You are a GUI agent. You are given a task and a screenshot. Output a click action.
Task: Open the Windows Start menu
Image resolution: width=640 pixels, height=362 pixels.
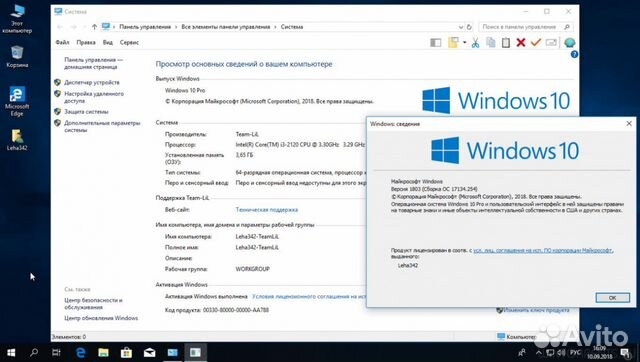[11, 353]
